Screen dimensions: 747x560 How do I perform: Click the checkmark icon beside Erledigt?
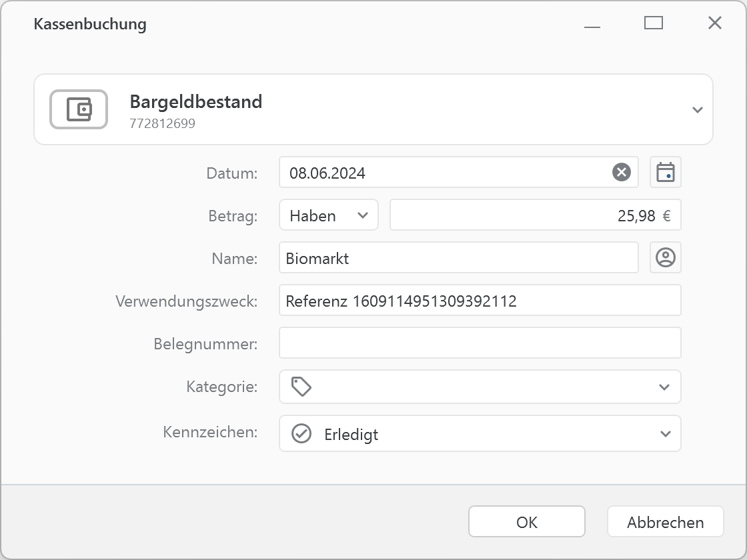coord(302,433)
